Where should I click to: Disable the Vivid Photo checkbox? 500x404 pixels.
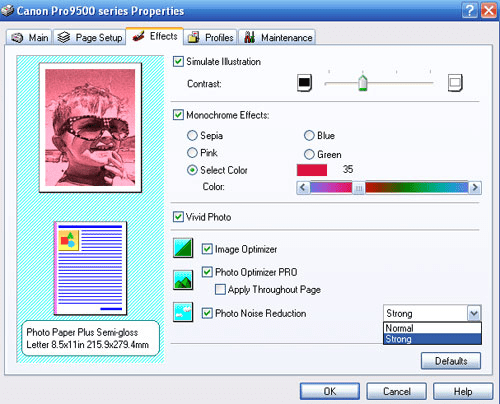click(178, 217)
